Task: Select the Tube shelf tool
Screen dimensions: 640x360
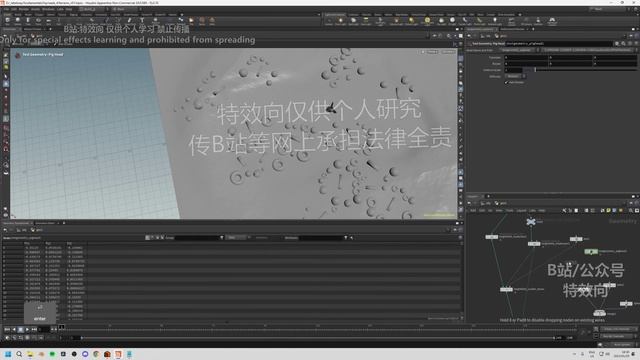Action: (28, 21)
